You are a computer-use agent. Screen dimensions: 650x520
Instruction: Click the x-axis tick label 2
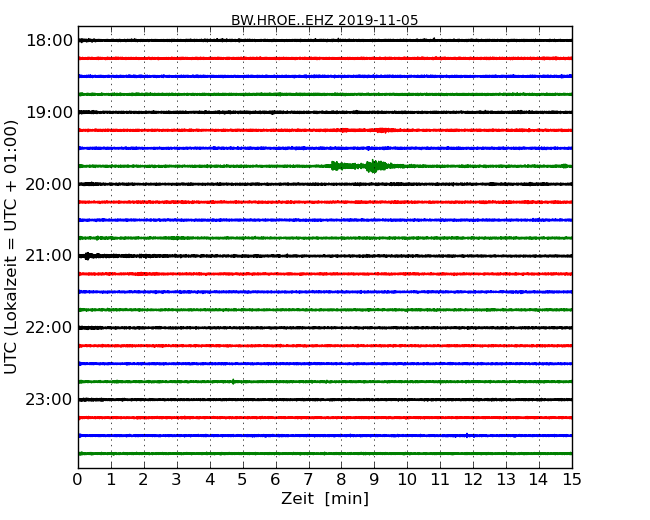point(143,479)
